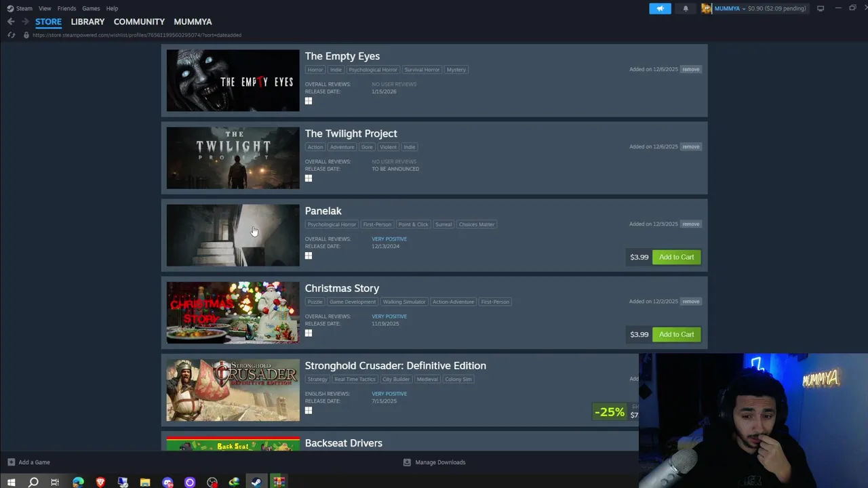Remove The Twilight Project from wishlist
Viewport: 868px width, 488px height.
click(690, 146)
